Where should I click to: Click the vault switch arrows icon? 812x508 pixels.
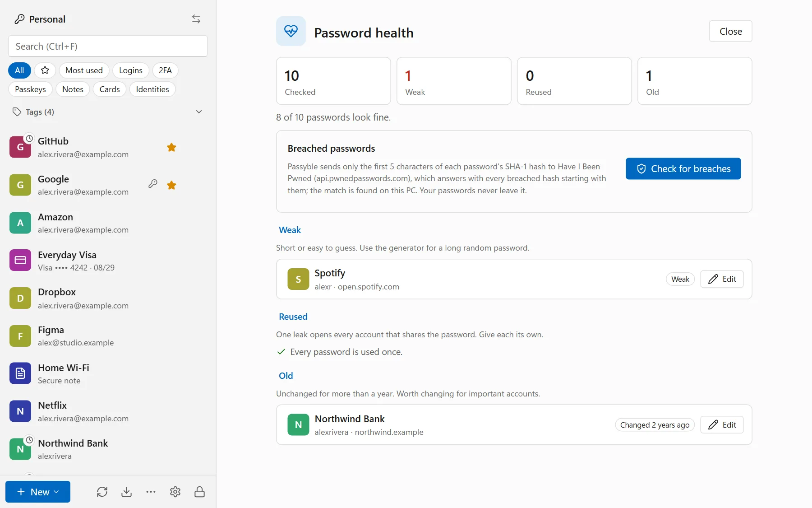tap(196, 19)
